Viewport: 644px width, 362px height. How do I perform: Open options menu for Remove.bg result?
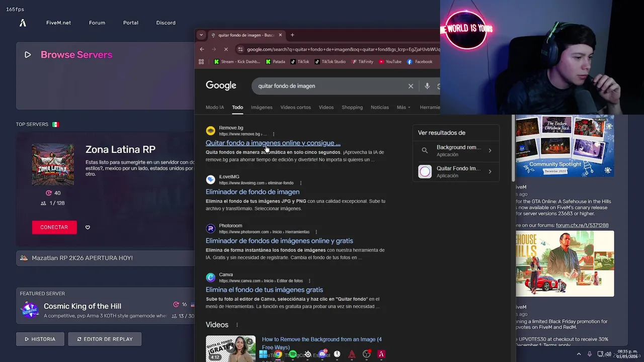(274, 134)
